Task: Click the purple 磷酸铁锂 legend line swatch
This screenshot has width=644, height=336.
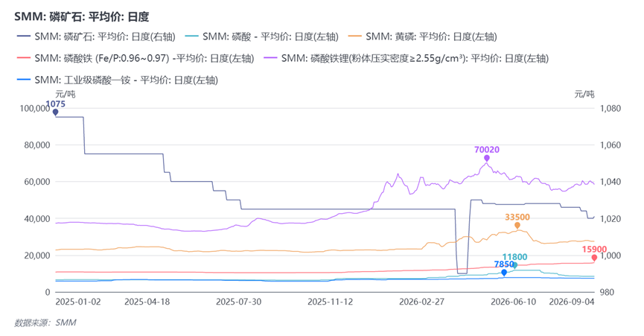Action: coord(270,58)
